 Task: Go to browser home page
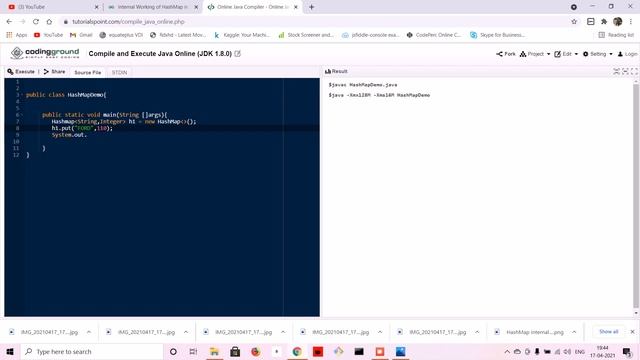click(x=49, y=22)
